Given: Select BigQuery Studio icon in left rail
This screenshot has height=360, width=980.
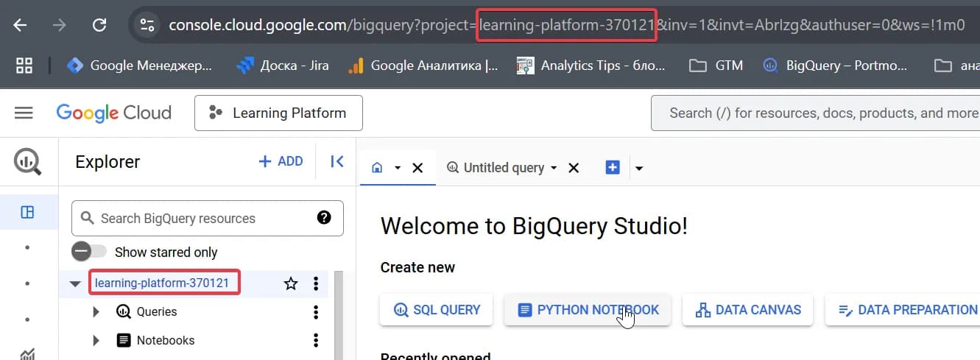Looking at the screenshot, I should 27,213.
